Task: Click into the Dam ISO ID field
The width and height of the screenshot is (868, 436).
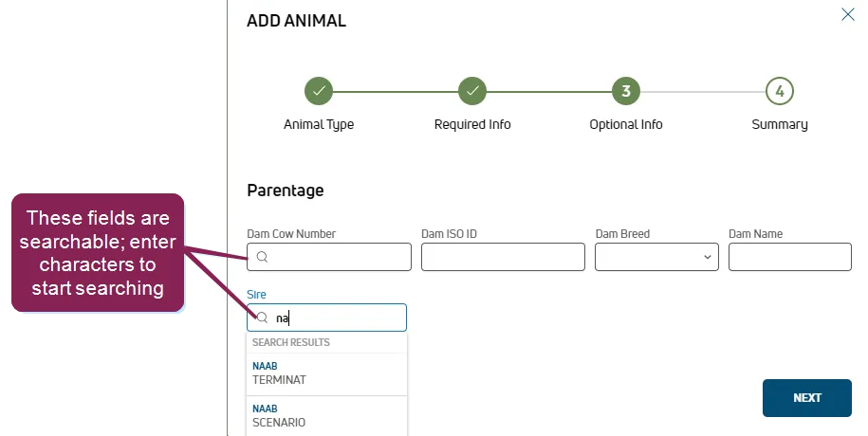Action: 503,257
